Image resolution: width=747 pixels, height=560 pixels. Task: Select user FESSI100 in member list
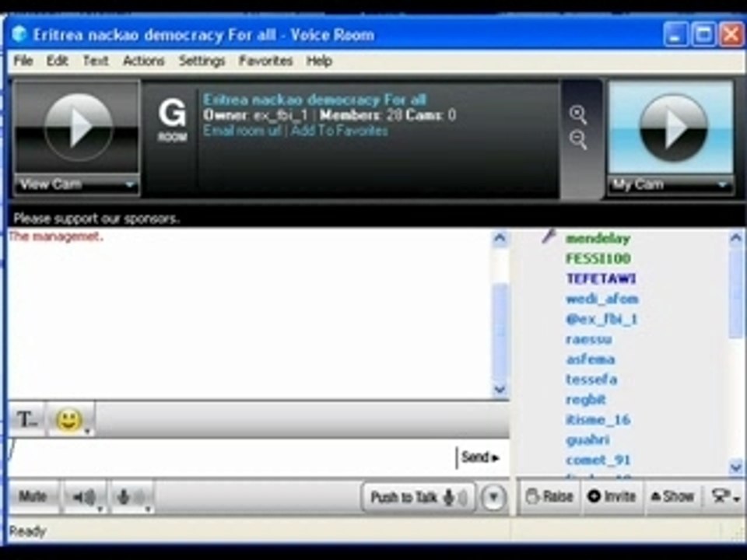pos(598,258)
